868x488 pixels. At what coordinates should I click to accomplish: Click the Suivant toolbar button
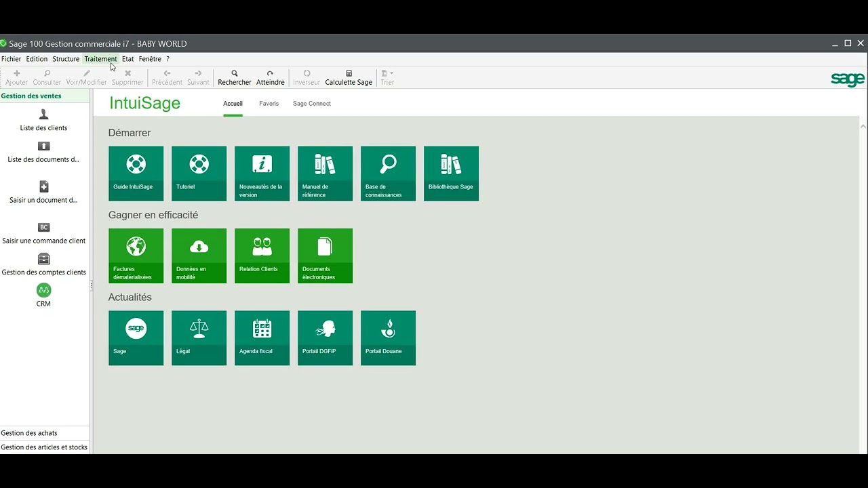198,77
